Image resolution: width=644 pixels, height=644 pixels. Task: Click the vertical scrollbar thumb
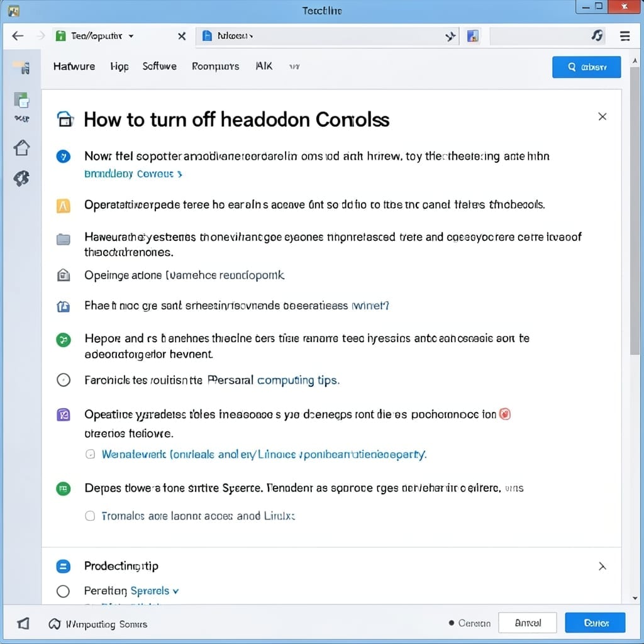pos(635,211)
